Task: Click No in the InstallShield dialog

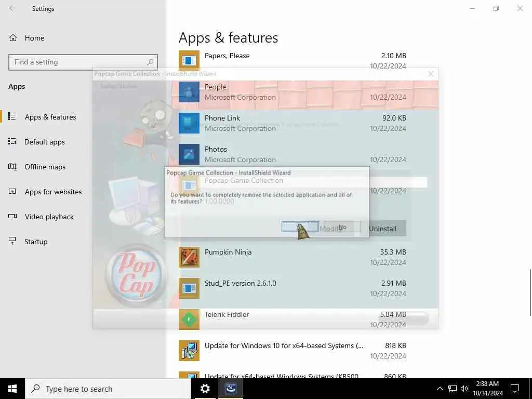Action: click(342, 227)
